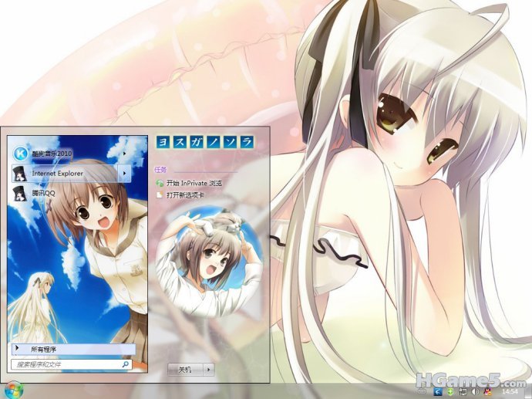Click the Tencent QQ program icon
This screenshot has height=399, width=532.
20,194
